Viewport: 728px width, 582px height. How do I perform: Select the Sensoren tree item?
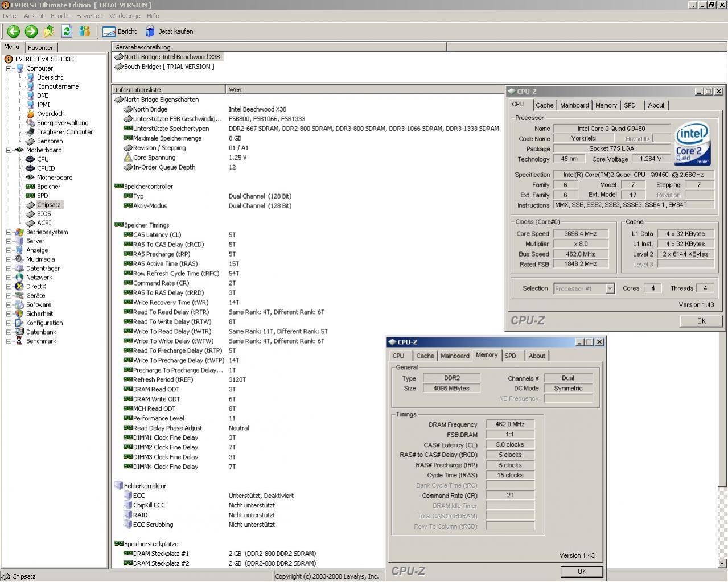[50, 141]
